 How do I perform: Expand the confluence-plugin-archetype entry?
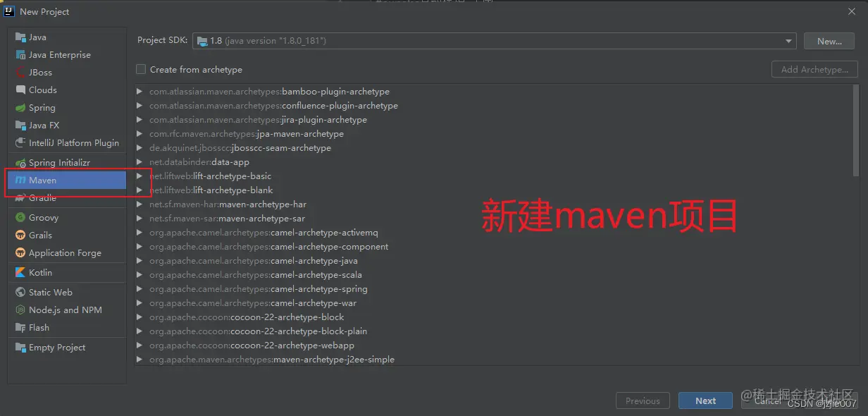click(x=140, y=106)
